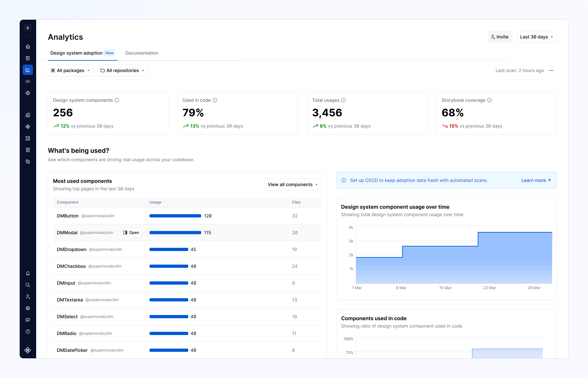Click info icon next to Total usages
Screen dimensions: 588x378
(344, 100)
